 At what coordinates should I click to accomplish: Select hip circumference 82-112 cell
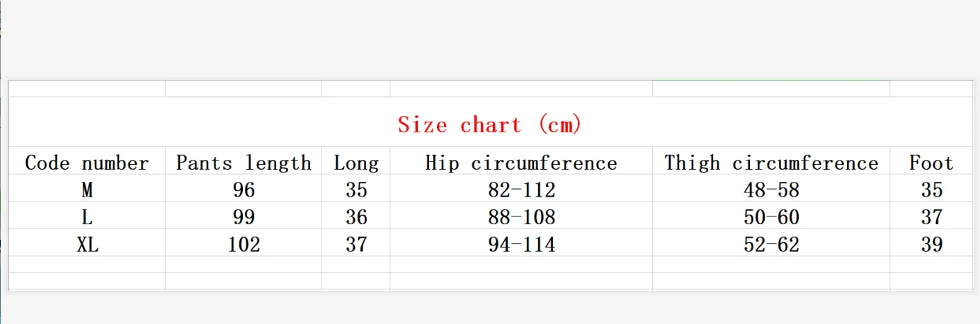click(x=521, y=189)
